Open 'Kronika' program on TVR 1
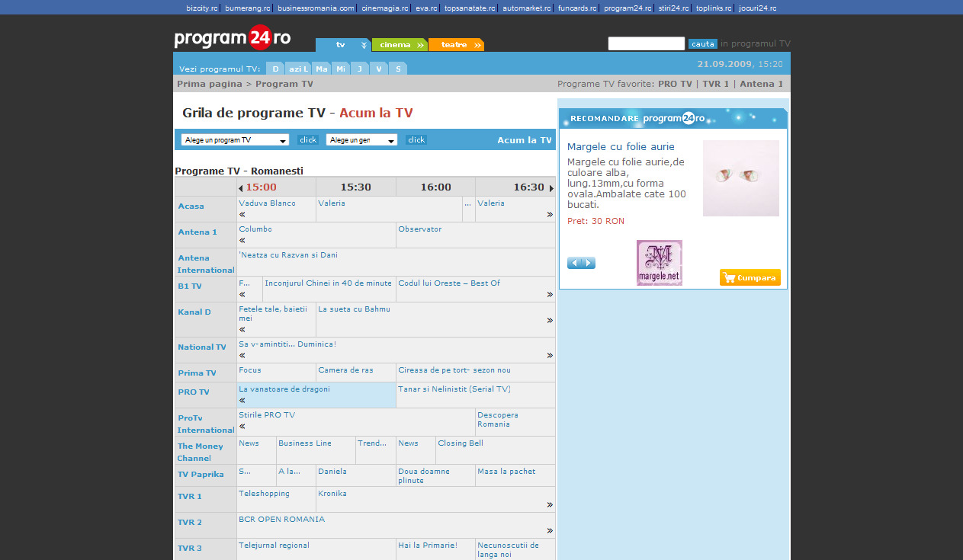963x560 pixels. tap(332, 494)
